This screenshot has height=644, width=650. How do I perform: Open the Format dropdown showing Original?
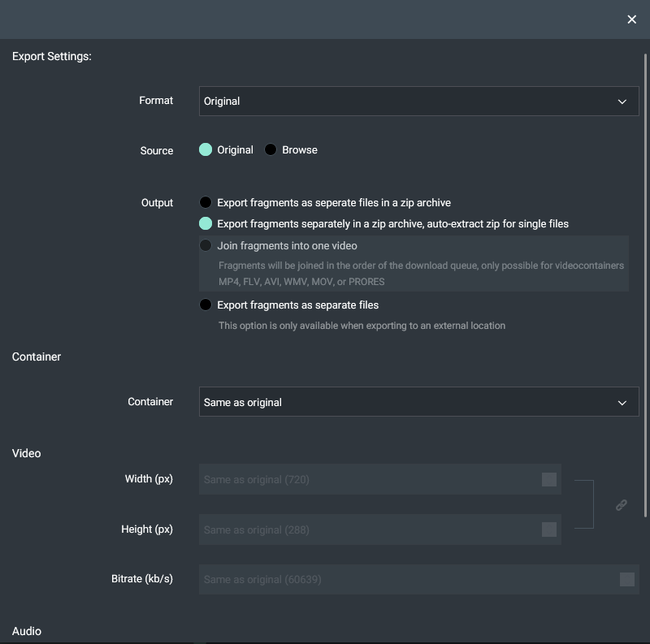(418, 102)
